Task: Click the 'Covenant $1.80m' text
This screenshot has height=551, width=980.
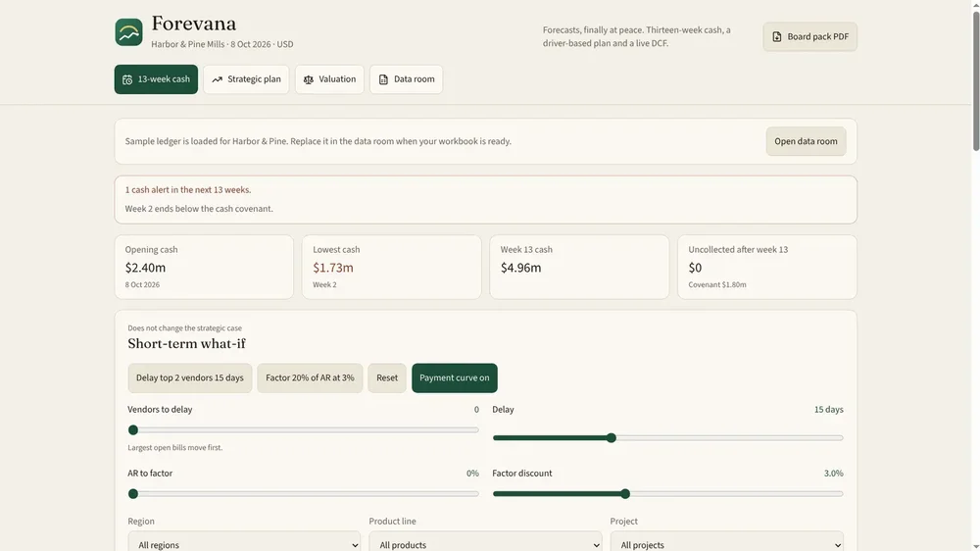Action: coord(717,284)
